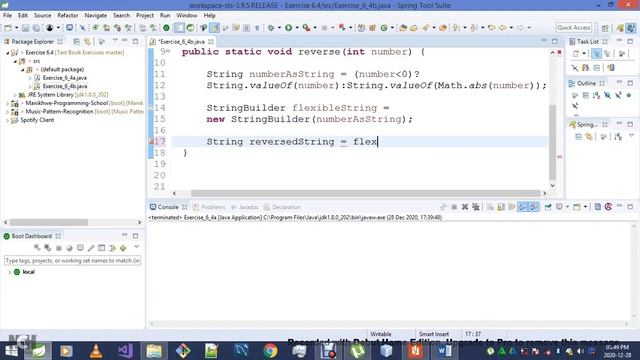The image size is (640, 360).
Task: Click Collapse All icon in Package Explorer
Action: tap(76, 41)
